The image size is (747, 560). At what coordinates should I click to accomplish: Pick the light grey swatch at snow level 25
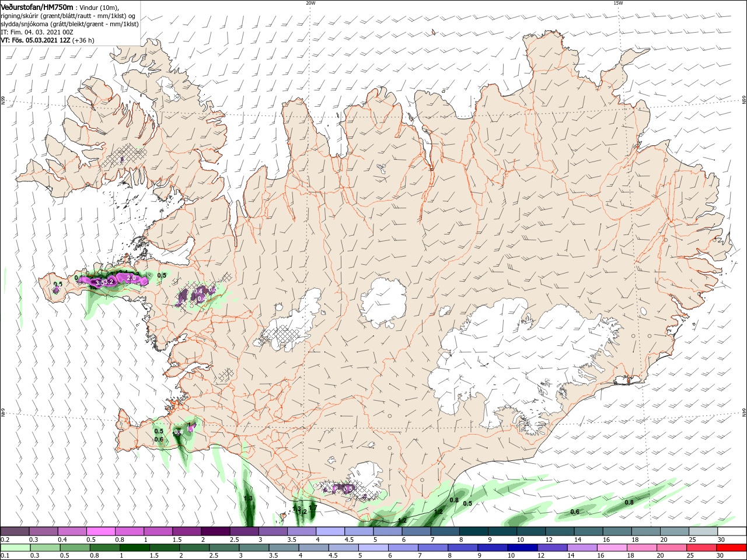pyautogui.click(x=703, y=531)
